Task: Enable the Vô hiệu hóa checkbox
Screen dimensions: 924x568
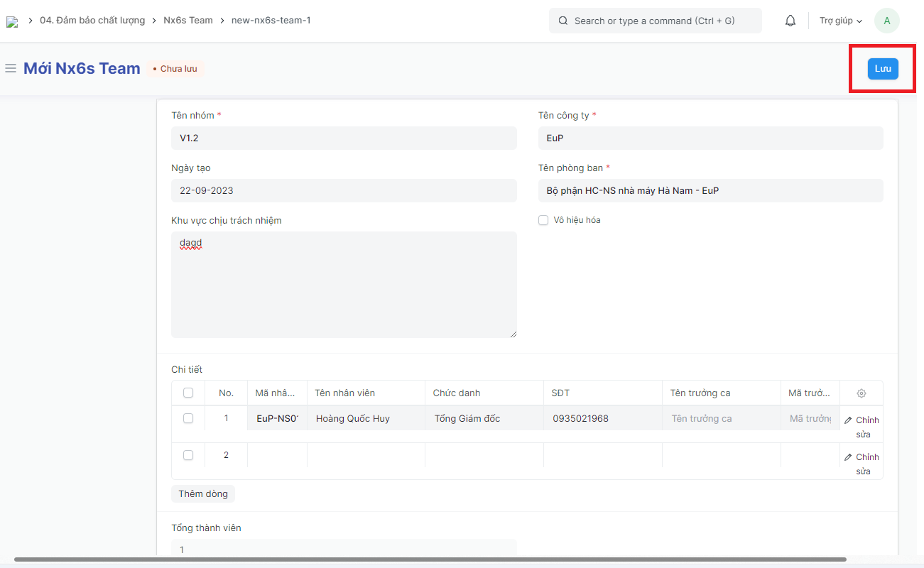Action: [543, 220]
